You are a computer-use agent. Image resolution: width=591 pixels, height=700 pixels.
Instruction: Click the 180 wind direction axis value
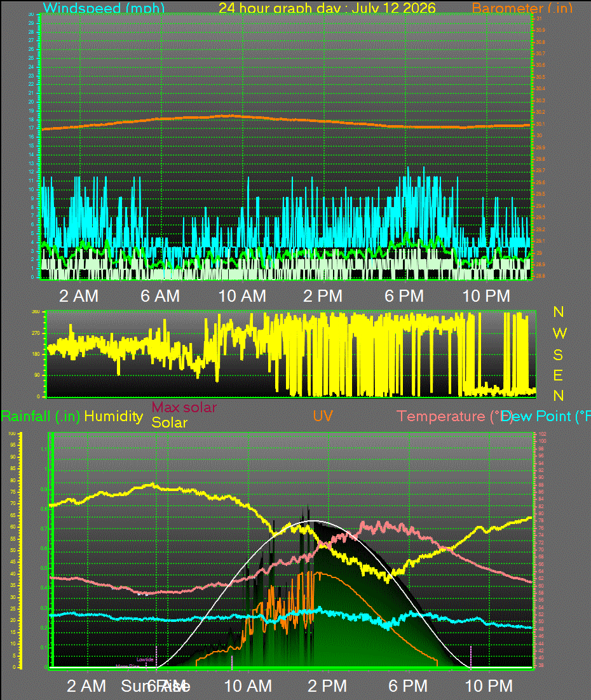pos(36,354)
